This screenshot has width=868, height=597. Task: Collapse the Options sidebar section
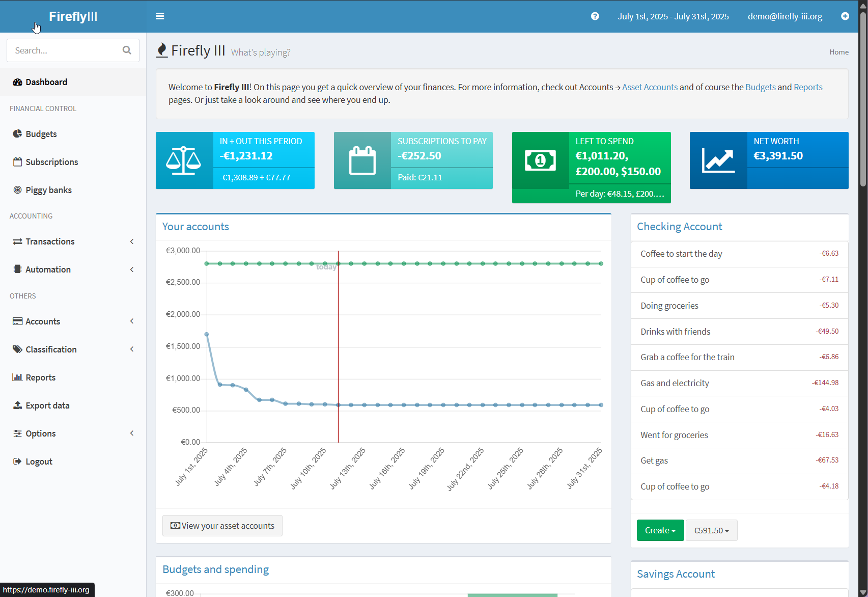pyautogui.click(x=132, y=433)
